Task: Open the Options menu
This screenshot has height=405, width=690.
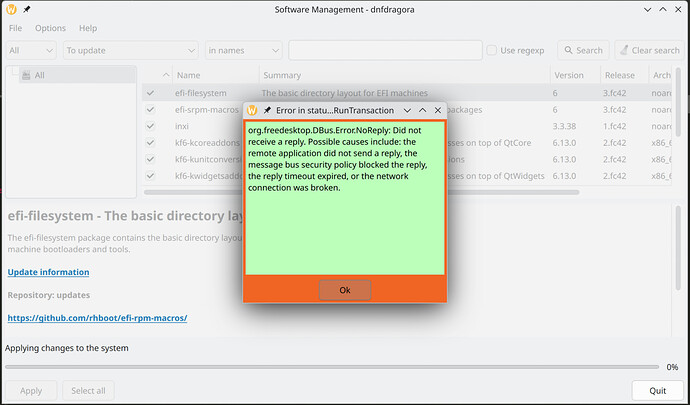Action: pyautogui.click(x=50, y=28)
